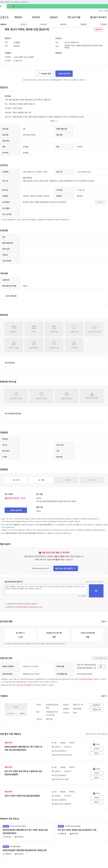Screen dimensions: 108x868
Task: Open 취업지원 in the main menu
Action: coord(36,17)
